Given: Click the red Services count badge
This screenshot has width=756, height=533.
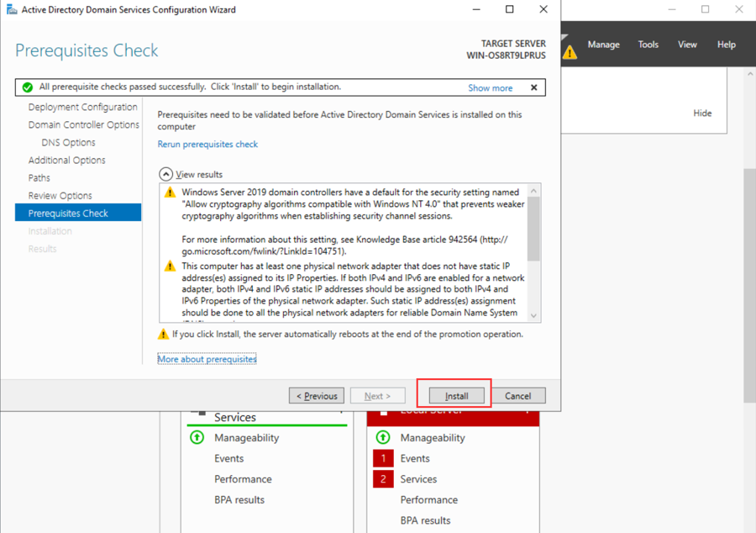Looking at the screenshot, I should click(x=383, y=479).
